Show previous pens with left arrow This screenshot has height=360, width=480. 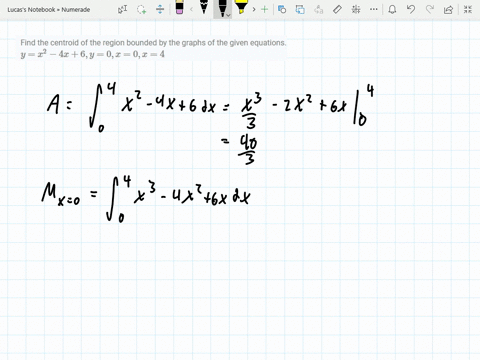tap(191, 9)
